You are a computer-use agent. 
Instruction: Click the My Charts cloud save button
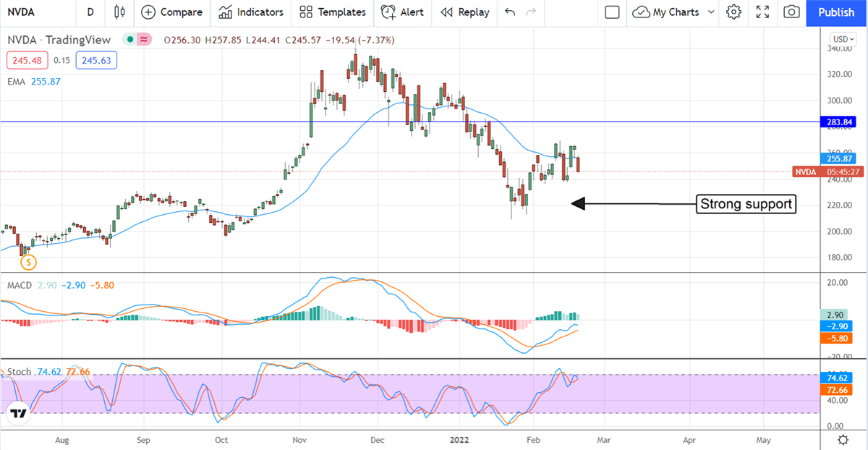pyautogui.click(x=665, y=12)
